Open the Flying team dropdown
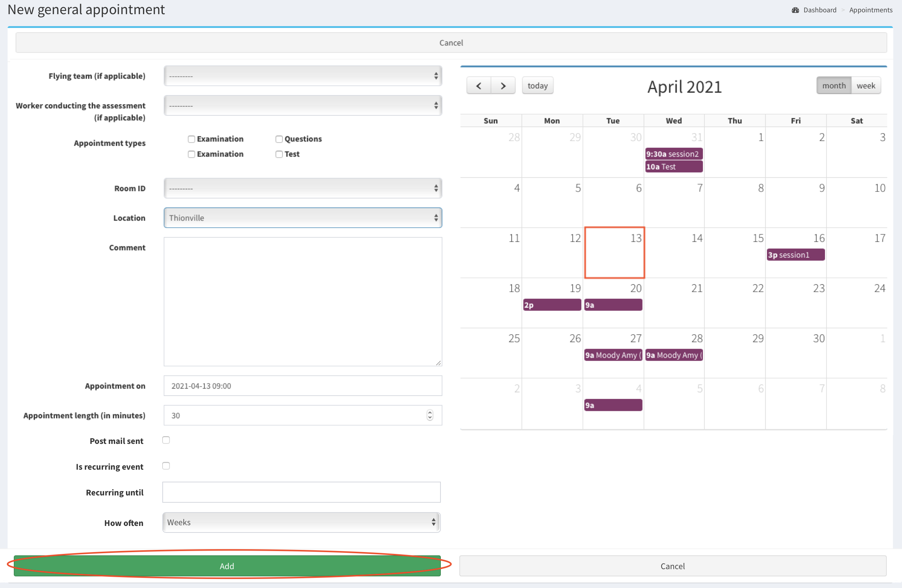This screenshot has width=902, height=588. pos(303,76)
